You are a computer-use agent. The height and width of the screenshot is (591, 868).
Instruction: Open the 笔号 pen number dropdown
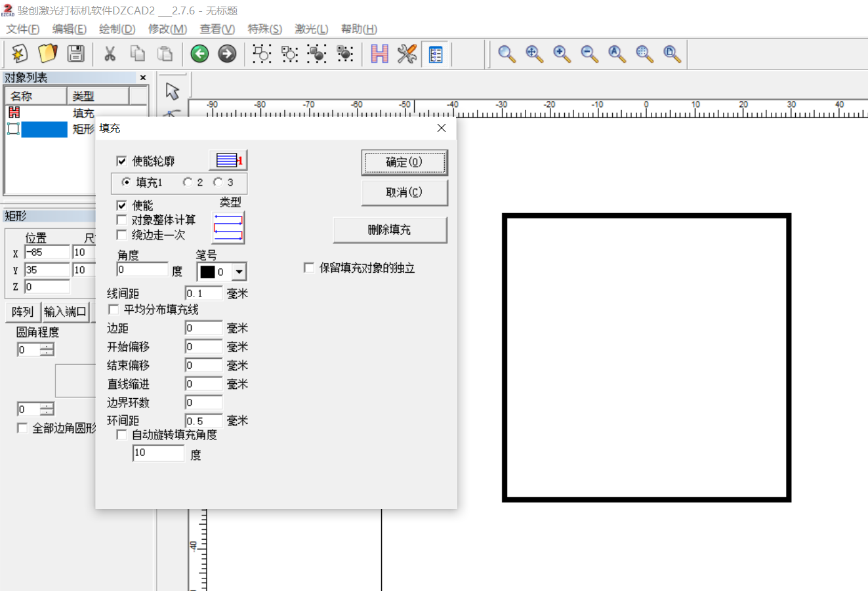point(239,272)
